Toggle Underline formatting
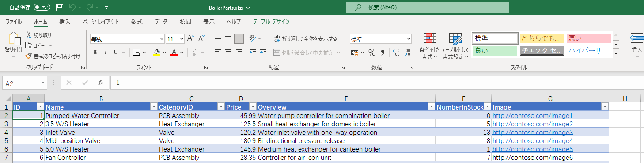The width and height of the screenshot is (644, 163). [116, 53]
